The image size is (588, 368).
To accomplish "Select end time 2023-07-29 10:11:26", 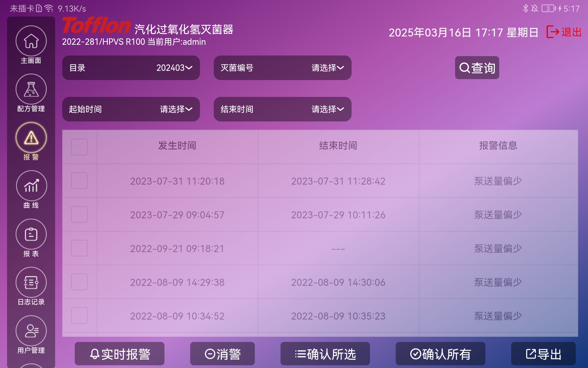I will 338,215.
